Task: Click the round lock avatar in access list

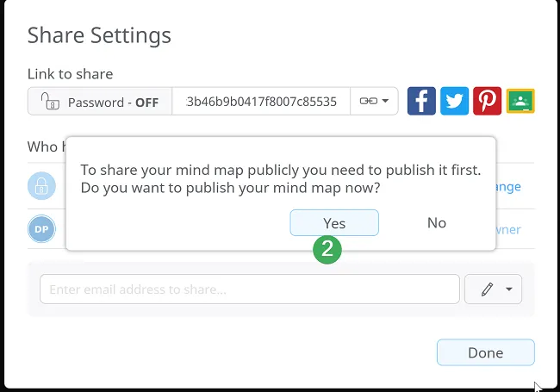Action: [41, 186]
